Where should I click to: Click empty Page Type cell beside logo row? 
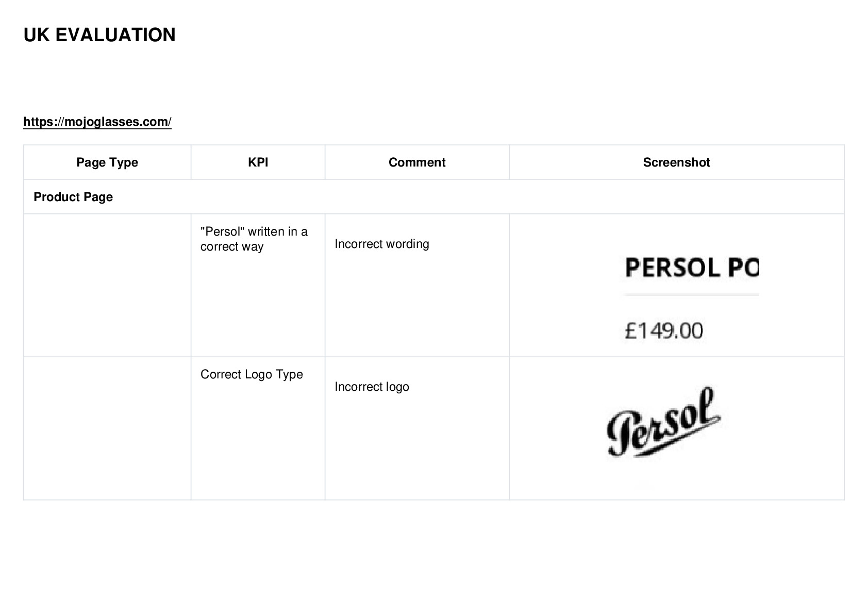[107, 428]
